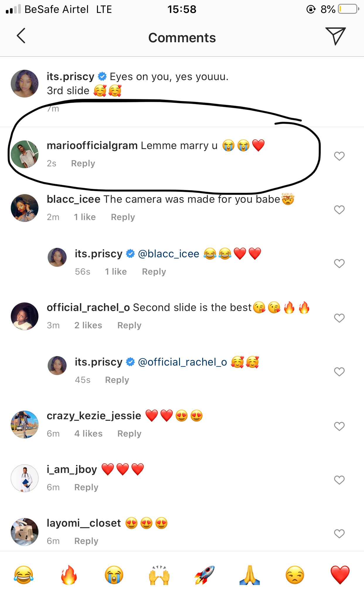
Task: Insert laughing-crying emoji from quick bar
Action: click(x=23, y=575)
